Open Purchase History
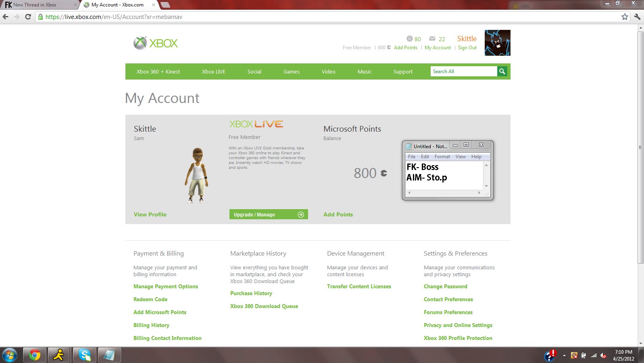The image size is (644, 363). [x=251, y=293]
